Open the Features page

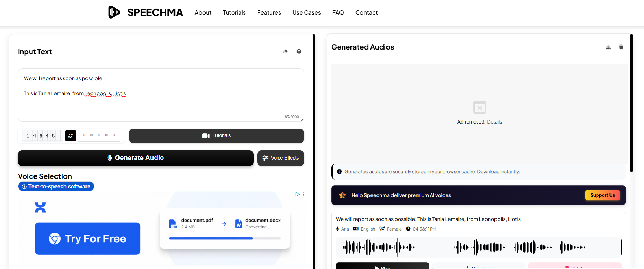(269, 12)
